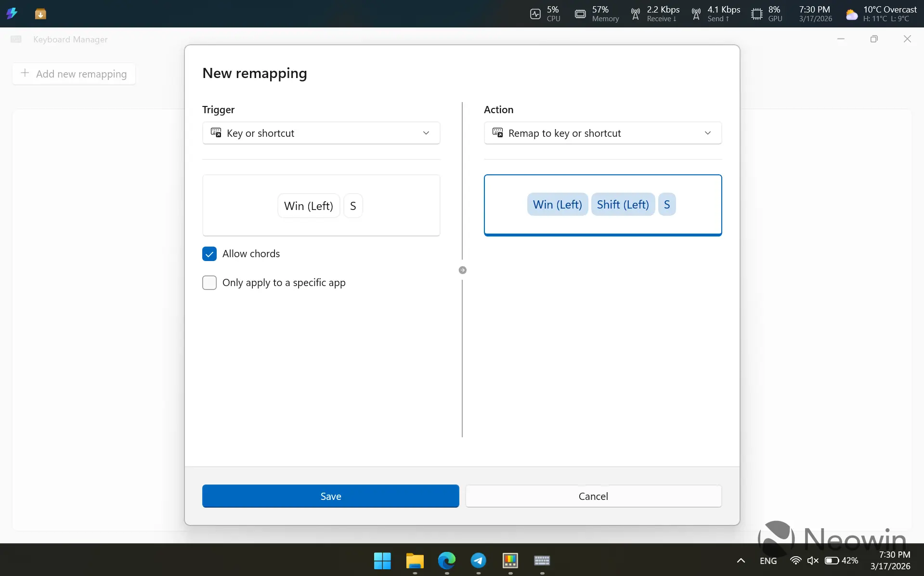Select the Shift (Left) key in Action
The height and width of the screenshot is (576, 924).
click(x=623, y=205)
